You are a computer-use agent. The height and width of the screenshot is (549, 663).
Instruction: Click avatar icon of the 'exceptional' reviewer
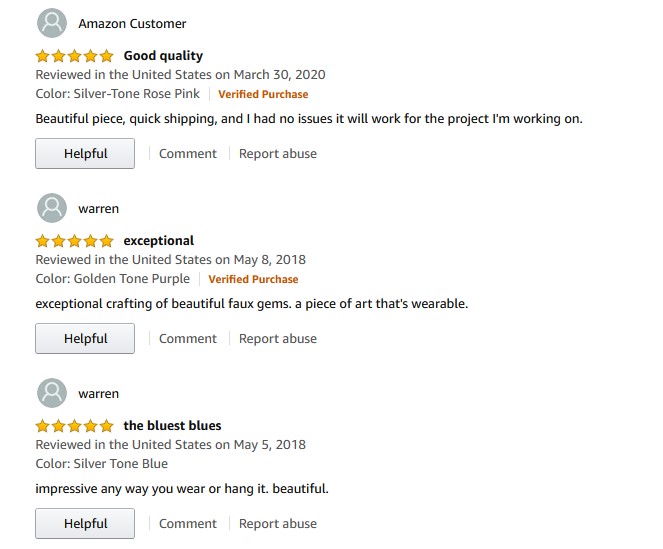click(52, 208)
